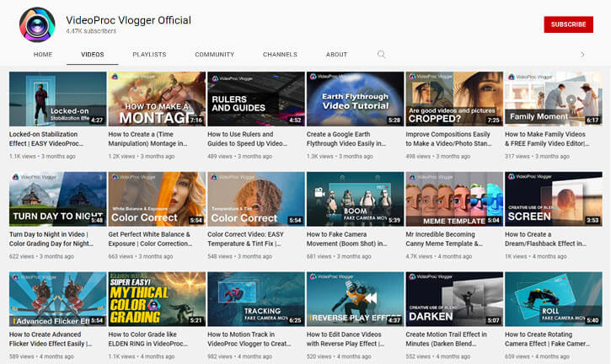611x364 pixels.
Task: Play the How to Make a Montage thumbnail
Action: [x=157, y=99]
